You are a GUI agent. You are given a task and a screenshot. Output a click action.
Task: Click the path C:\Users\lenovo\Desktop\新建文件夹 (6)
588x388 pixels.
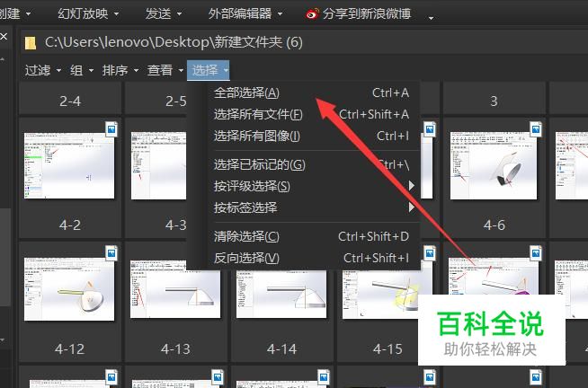(174, 42)
